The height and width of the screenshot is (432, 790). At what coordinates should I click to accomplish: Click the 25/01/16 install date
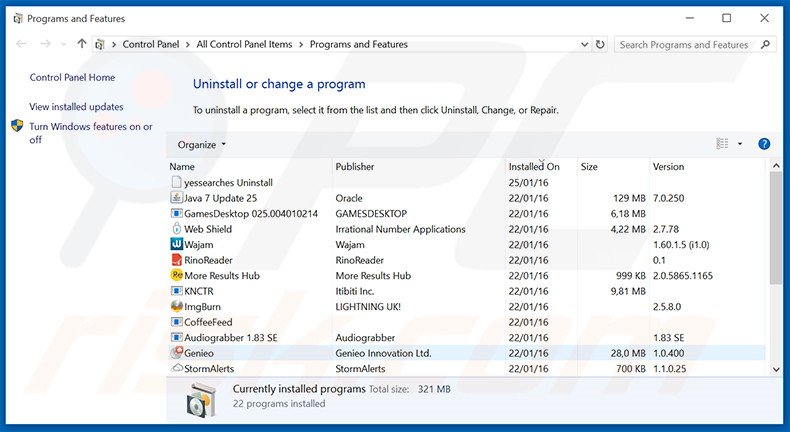point(529,182)
